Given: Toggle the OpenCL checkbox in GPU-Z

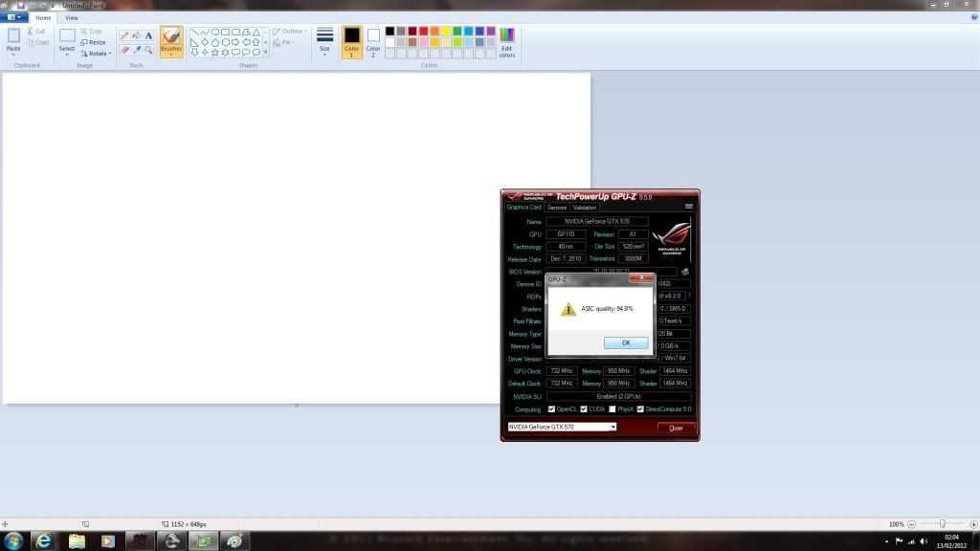Looking at the screenshot, I should (551, 409).
